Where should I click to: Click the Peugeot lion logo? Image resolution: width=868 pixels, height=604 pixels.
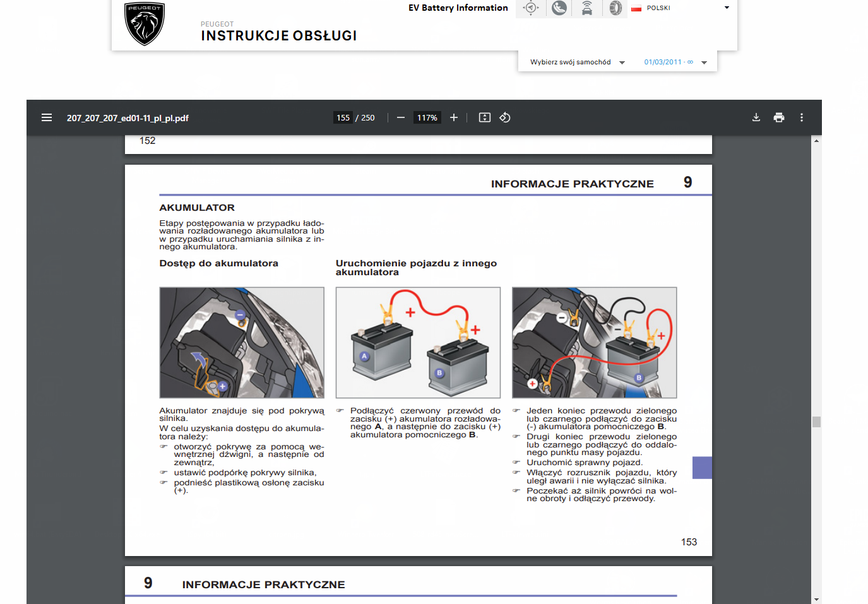pyautogui.click(x=145, y=24)
